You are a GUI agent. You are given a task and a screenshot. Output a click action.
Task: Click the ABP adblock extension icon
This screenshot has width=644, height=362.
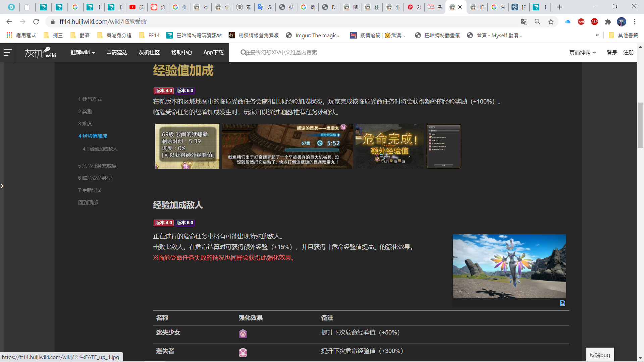594,22
